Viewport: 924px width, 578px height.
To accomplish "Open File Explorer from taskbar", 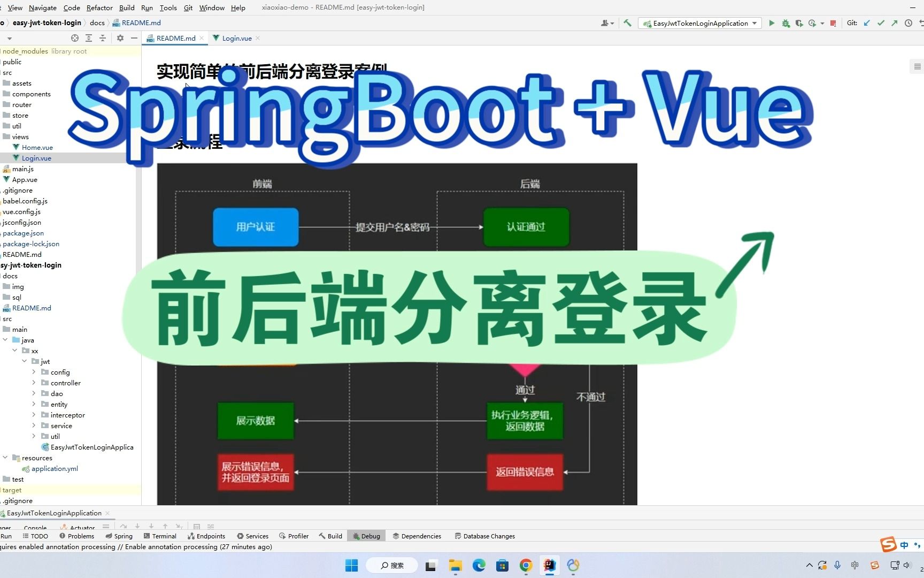I will pyautogui.click(x=455, y=565).
